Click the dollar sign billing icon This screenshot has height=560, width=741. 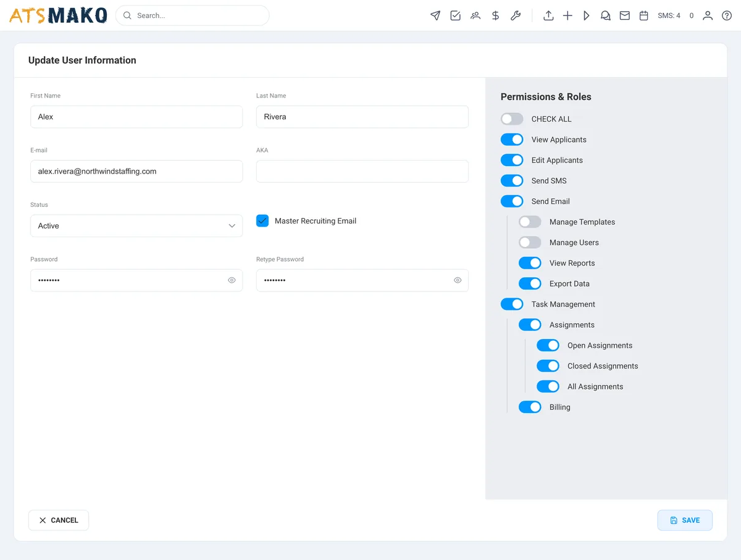click(495, 15)
